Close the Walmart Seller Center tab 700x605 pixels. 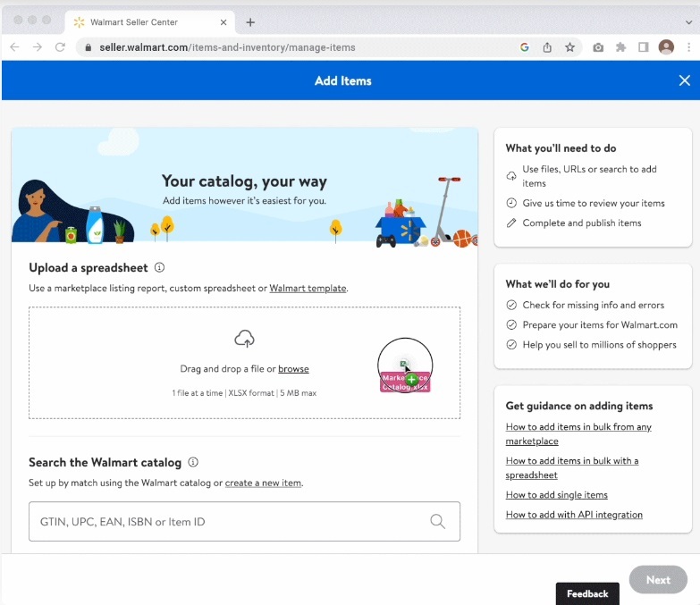pyautogui.click(x=223, y=22)
